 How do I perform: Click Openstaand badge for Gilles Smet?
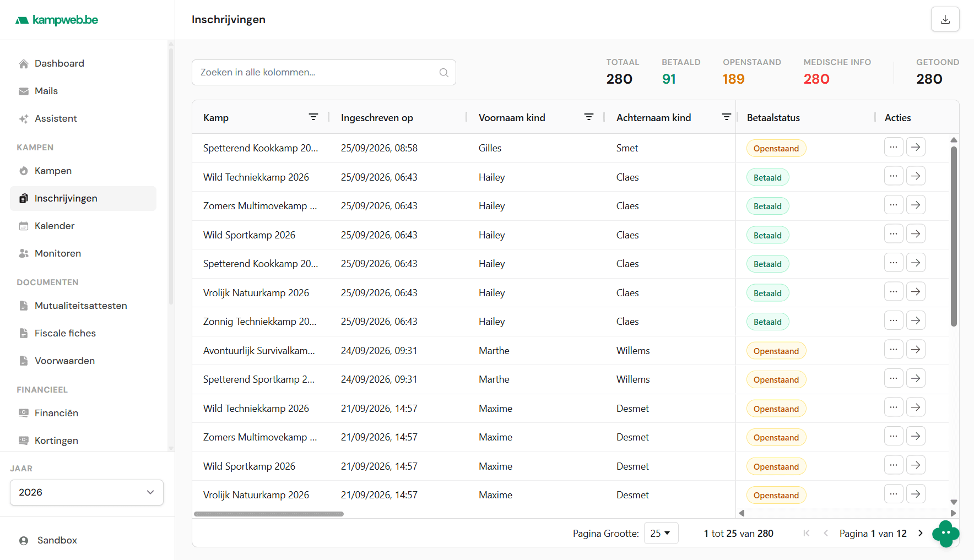click(776, 148)
